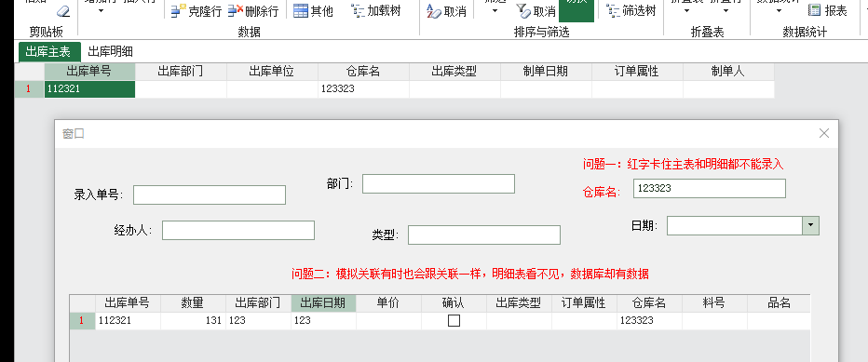Select cell 112321 in the detail grid

[128, 321]
